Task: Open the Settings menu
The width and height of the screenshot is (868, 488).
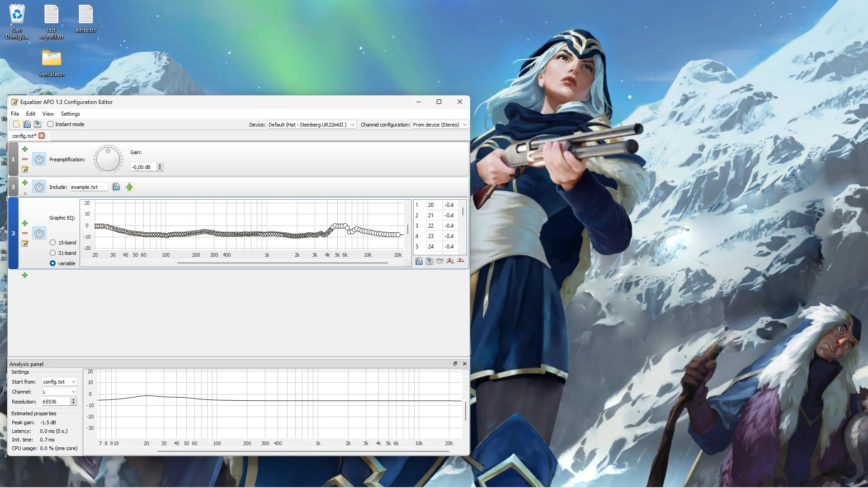Action: tap(71, 114)
